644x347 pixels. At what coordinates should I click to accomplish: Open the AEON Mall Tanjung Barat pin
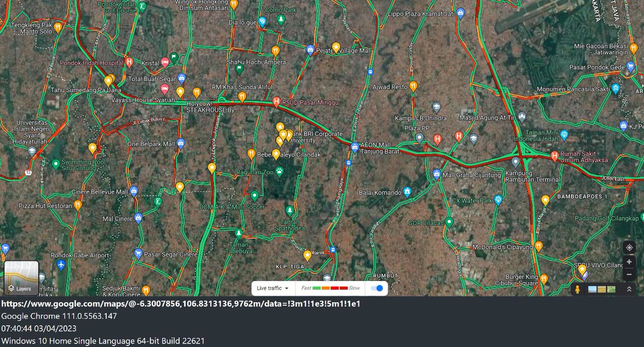[354, 146]
